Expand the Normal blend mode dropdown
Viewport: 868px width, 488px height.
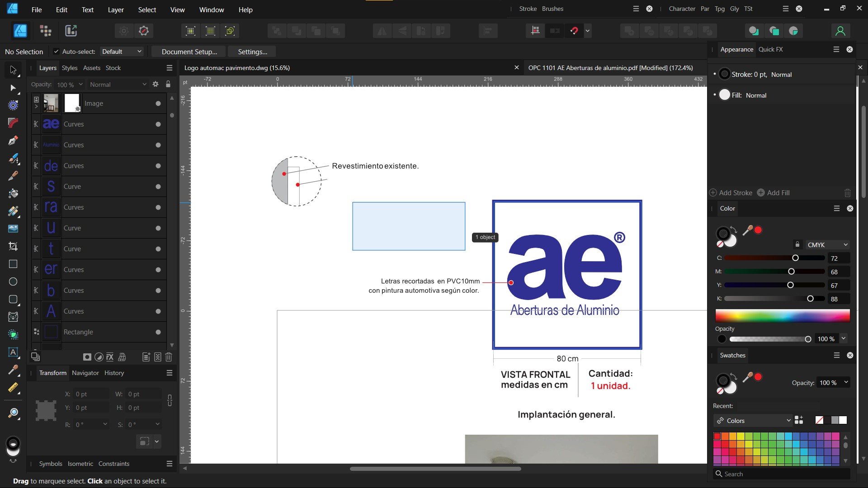click(x=118, y=84)
